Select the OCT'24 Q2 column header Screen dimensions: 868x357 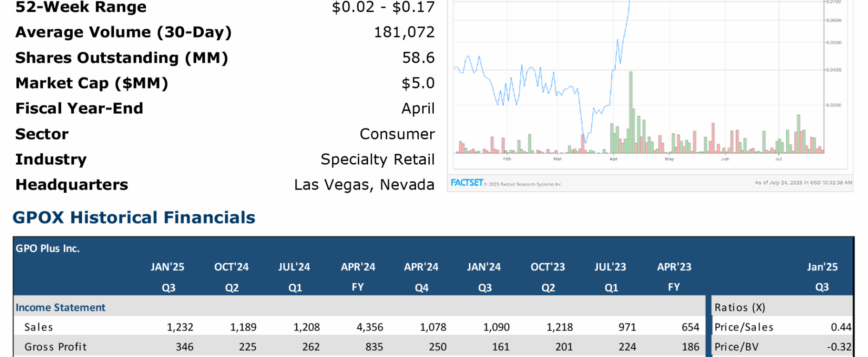(231, 277)
